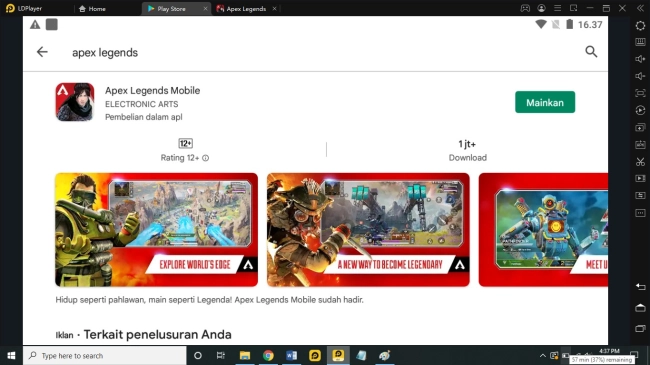650x365 pixels.
Task: Click the gray square notification icon in the status bar
Action: (51, 24)
